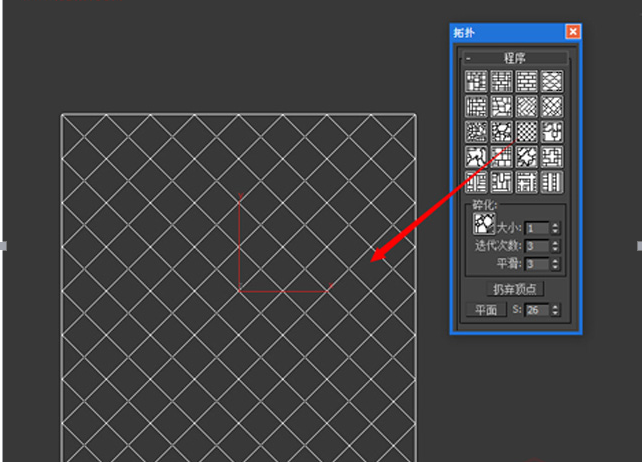Adjust the 迭代次数 spinner arrows
The height and width of the screenshot is (462, 642).
pos(555,246)
